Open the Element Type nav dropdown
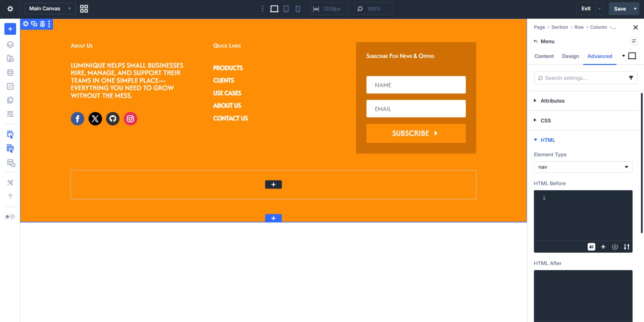644x322 pixels. (583, 167)
